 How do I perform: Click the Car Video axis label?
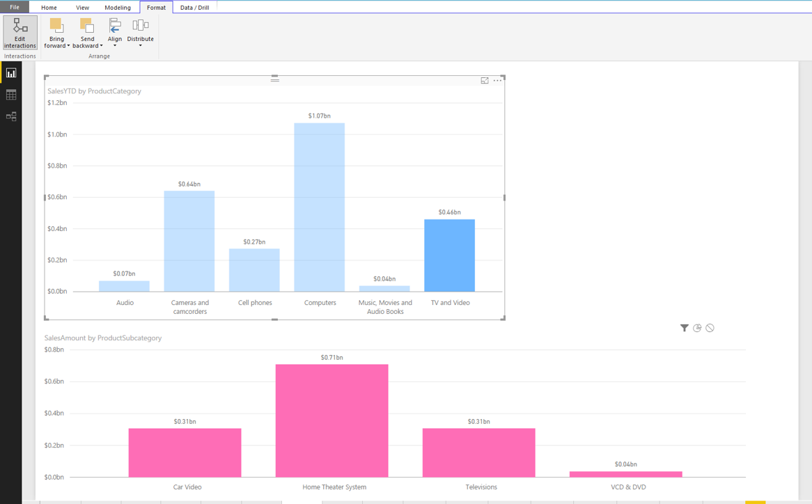(187, 487)
